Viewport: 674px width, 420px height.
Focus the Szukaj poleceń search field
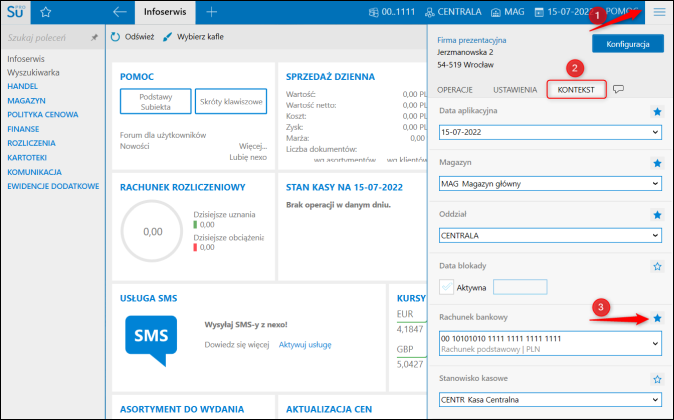[x=46, y=38]
